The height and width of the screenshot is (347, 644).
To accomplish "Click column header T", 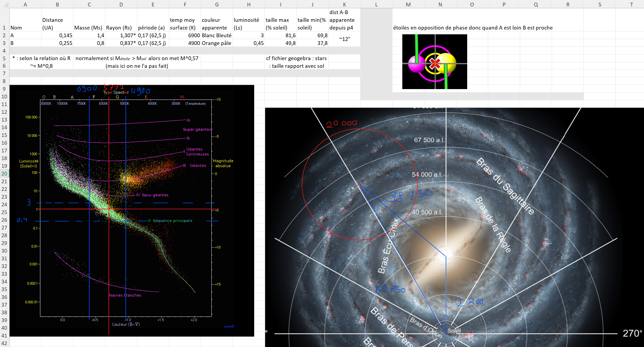I will coord(631,4).
